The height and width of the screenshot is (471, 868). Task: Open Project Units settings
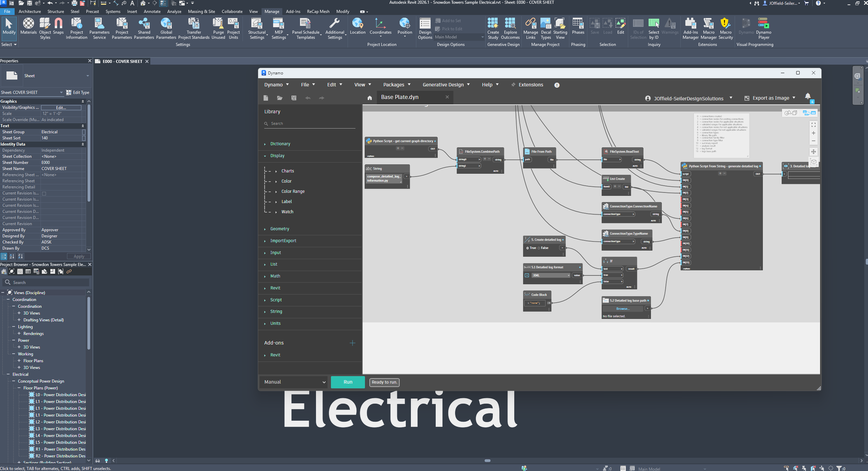point(233,29)
